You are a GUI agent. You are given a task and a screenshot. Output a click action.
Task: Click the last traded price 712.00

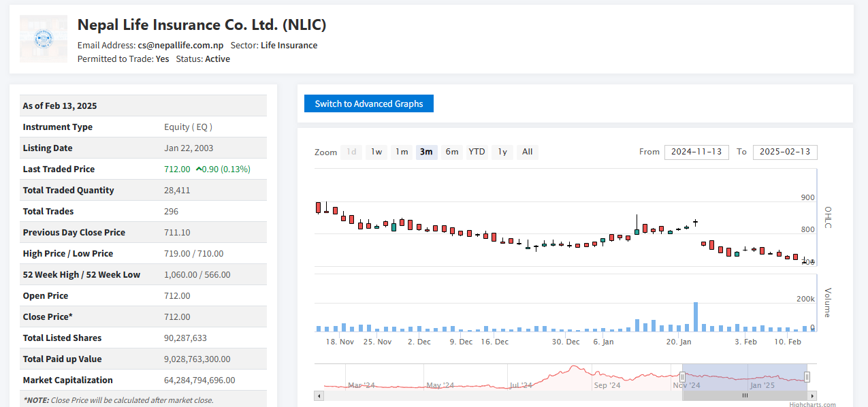click(177, 169)
